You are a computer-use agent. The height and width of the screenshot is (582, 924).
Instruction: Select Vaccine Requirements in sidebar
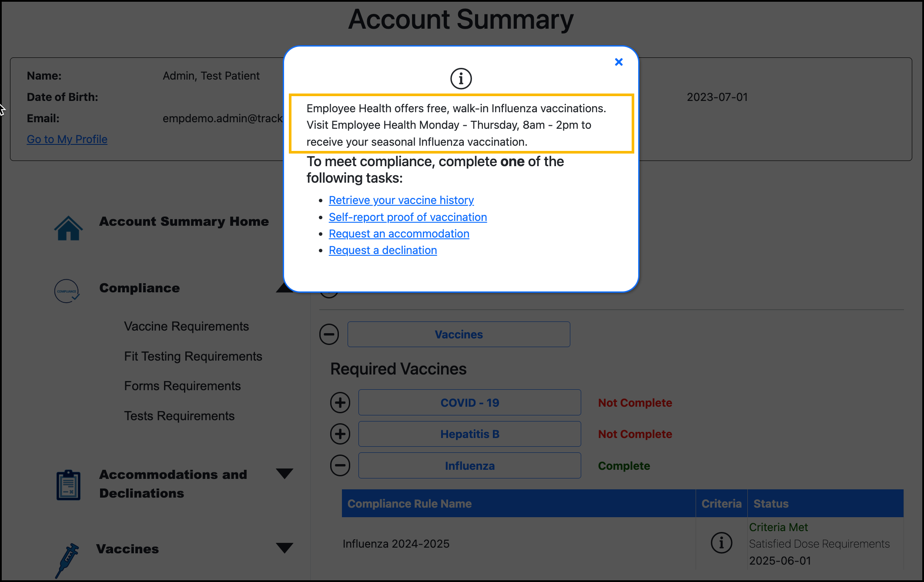(x=186, y=326)
